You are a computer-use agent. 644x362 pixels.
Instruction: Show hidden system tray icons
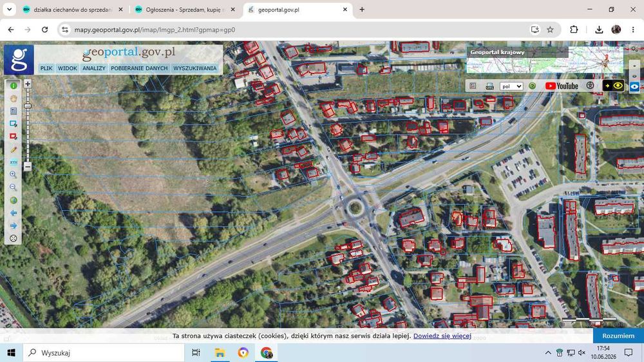click(x=548, y=352)
